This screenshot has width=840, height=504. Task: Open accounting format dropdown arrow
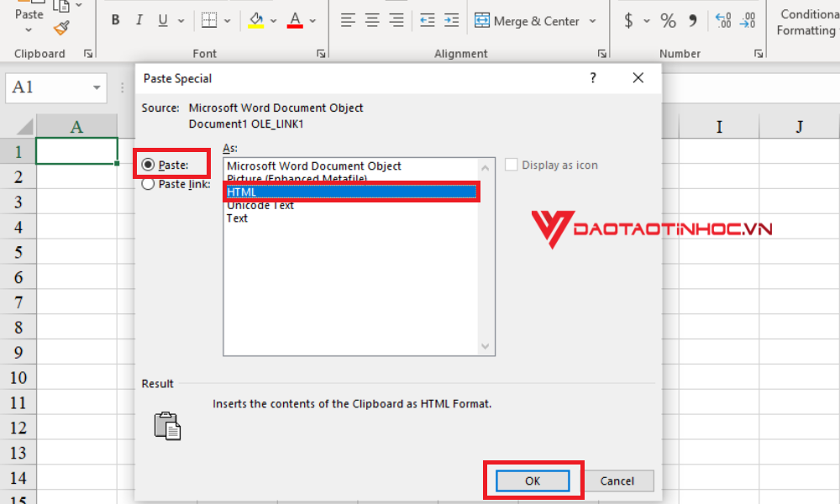[647, 21]
